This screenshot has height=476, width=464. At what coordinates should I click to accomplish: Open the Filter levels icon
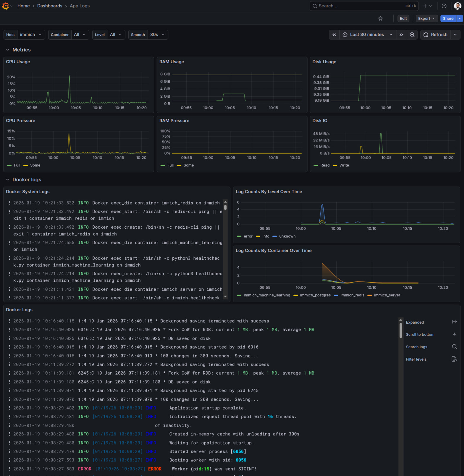(454, 359)
